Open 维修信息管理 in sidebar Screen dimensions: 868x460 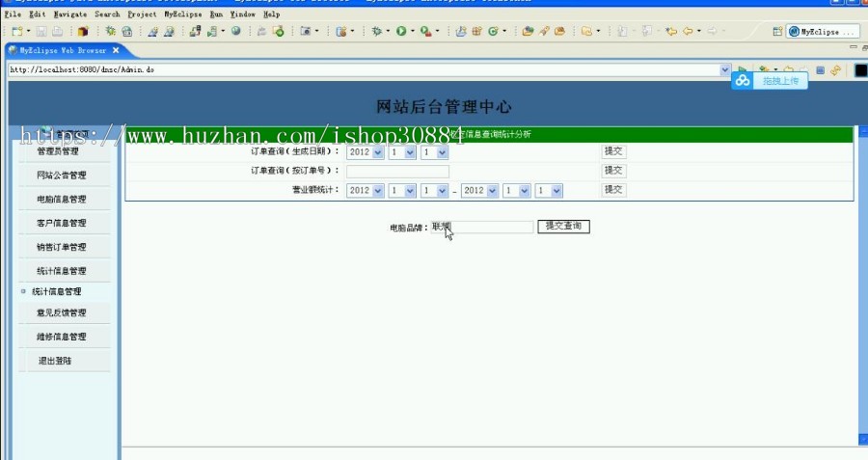[62, 337]
